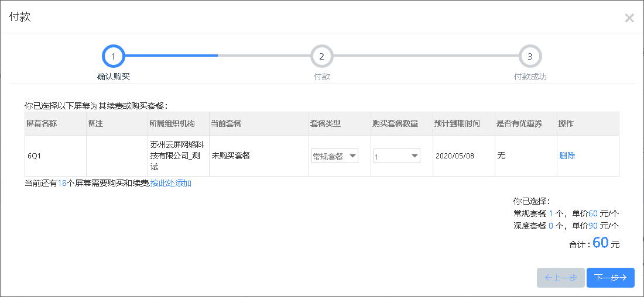The width and height of the screenshot is (644, 297).
Task: Click the disabled 上一步 button
Action: point(561,278)
